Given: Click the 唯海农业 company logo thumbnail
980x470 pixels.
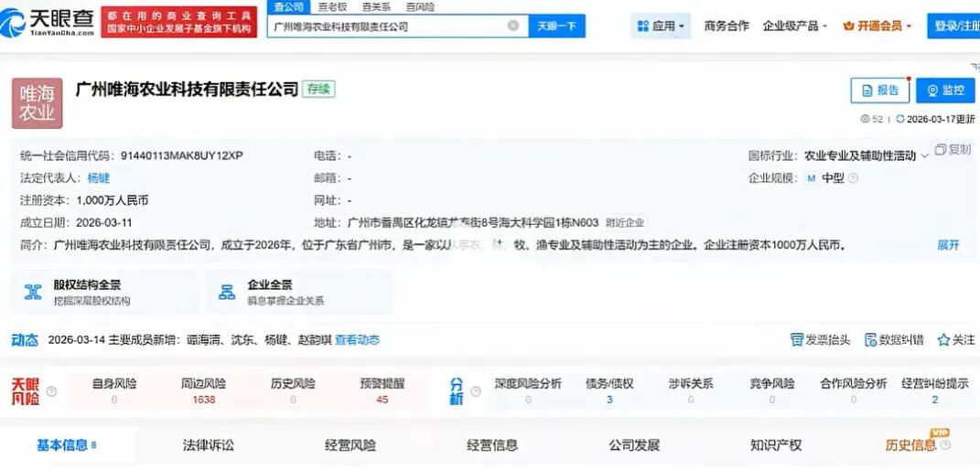Looking at the screenshot, I should click(38, 103).
